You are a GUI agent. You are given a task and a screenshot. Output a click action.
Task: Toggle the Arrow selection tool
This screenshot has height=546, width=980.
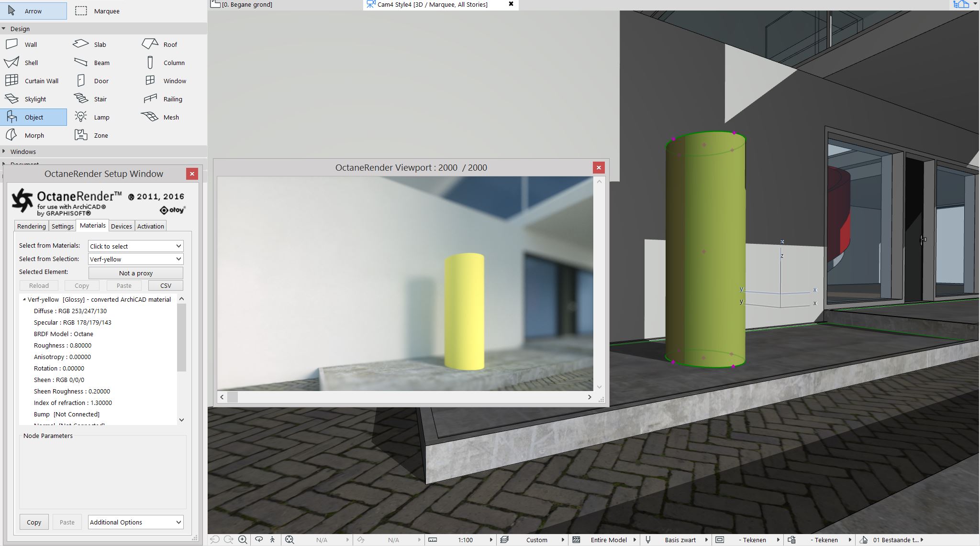pyautogui.click(x=33, y=11)
